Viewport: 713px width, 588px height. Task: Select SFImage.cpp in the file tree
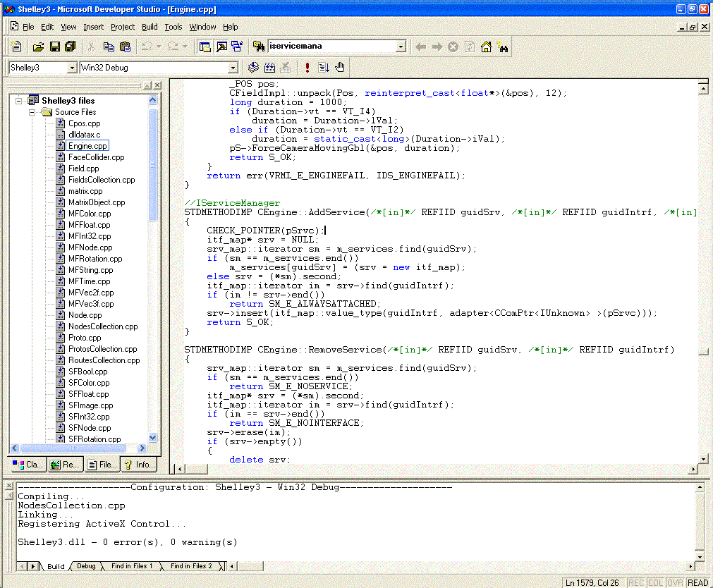90,405
